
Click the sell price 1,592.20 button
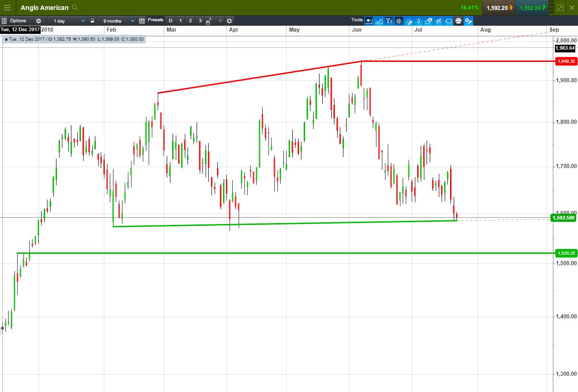(x=499, y=8)
